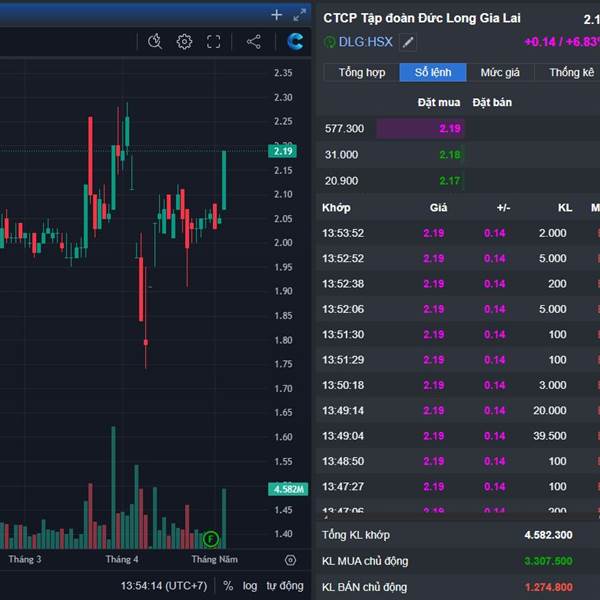Viewport: 600px width, 600px height.
Task: Select the trade at 13:47:27
Action: pos(458,486)
